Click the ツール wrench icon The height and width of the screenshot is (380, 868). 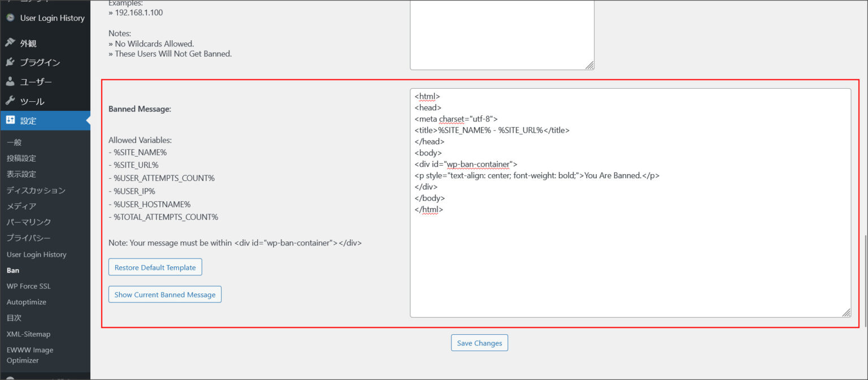point(10,101)
